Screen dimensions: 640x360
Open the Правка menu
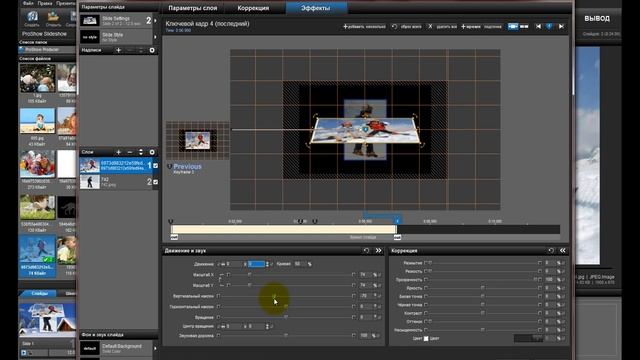(45, 3)
